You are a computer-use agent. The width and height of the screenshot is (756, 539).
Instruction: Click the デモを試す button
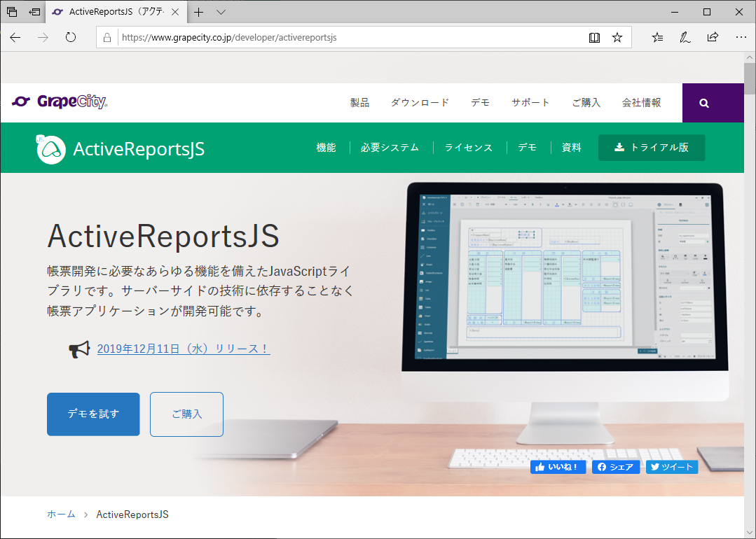coord(93,414)
